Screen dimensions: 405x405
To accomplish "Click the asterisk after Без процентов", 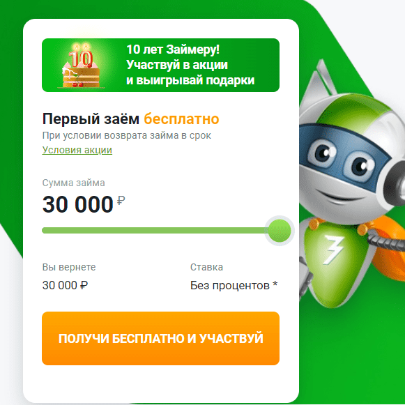I will [275, 284].
